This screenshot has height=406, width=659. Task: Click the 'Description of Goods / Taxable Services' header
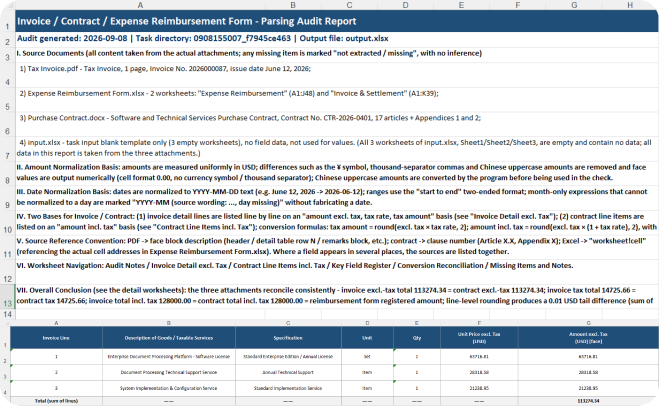click(x=169, y=338)
